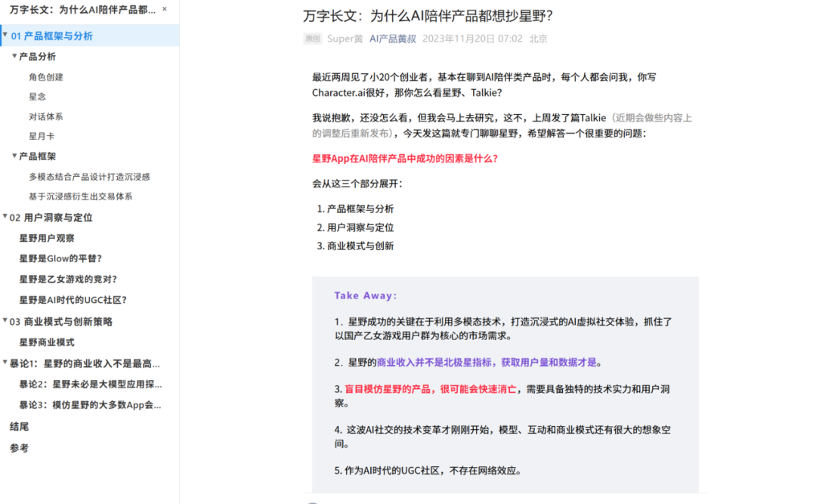
Task: Jump to 角色创建 in the outline
Action: (x=46, y=77)
